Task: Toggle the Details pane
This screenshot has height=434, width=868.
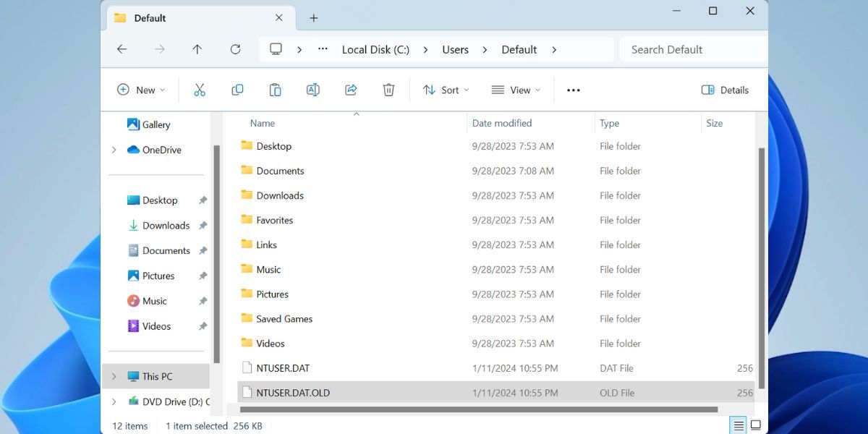Action: coord(724,89)
